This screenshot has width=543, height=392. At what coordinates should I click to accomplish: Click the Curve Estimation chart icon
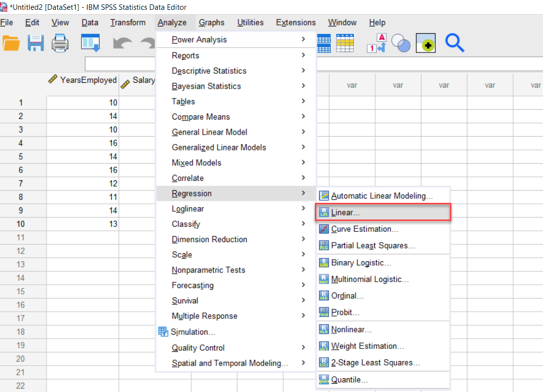point(324,229)
